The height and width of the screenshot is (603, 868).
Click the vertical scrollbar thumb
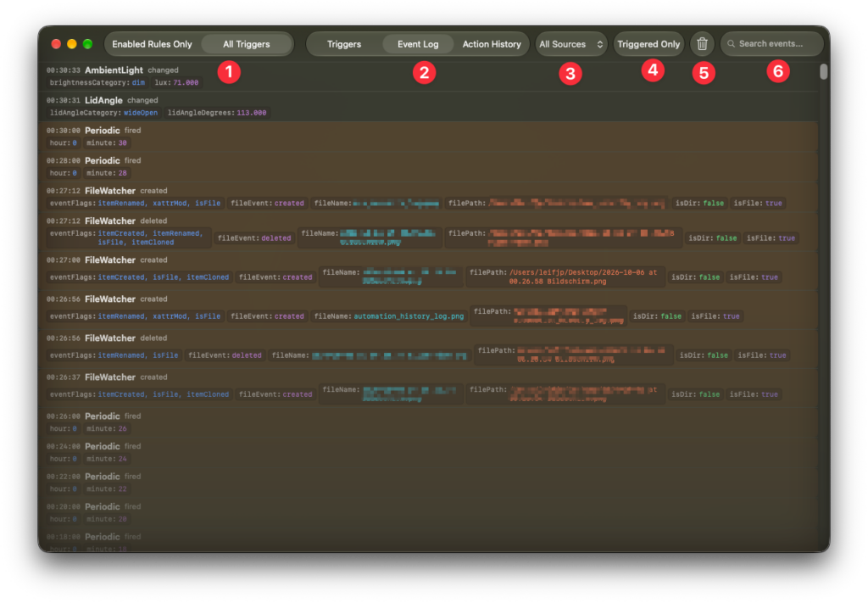[823, 71]
